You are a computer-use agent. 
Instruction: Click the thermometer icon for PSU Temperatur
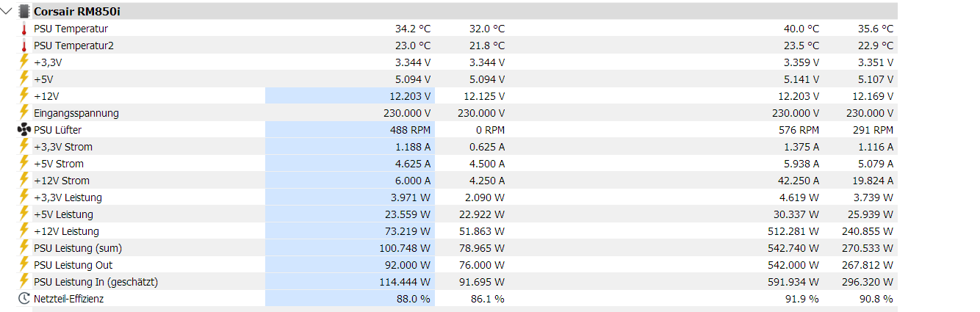pyautogui.click(x=24, y=29)
